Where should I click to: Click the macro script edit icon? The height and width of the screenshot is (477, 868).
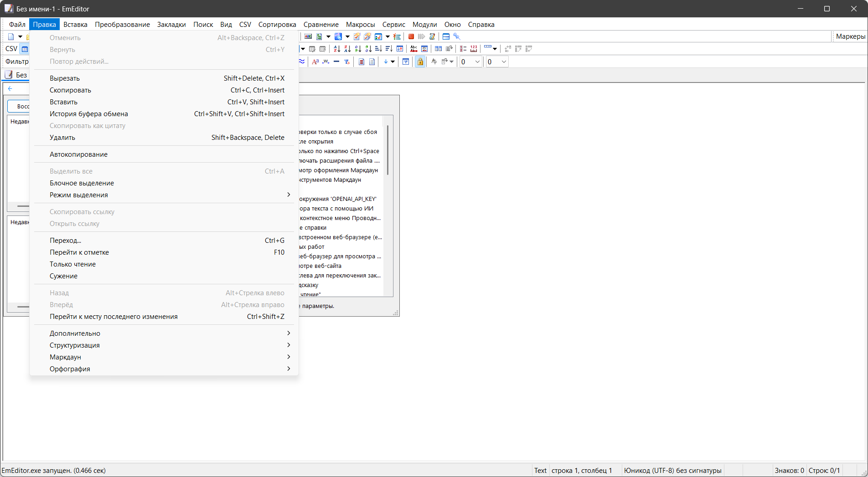pyautogui.click(x=432, y=36)
